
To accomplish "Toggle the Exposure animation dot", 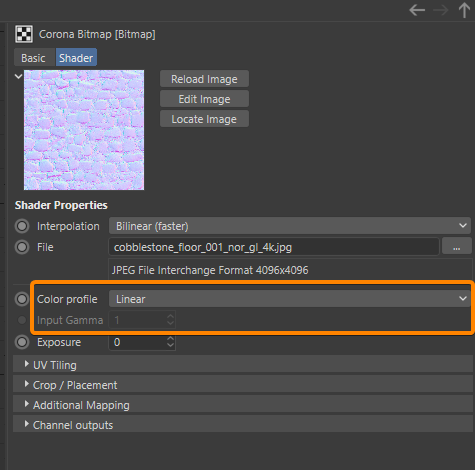I will [x=22, y=342].
